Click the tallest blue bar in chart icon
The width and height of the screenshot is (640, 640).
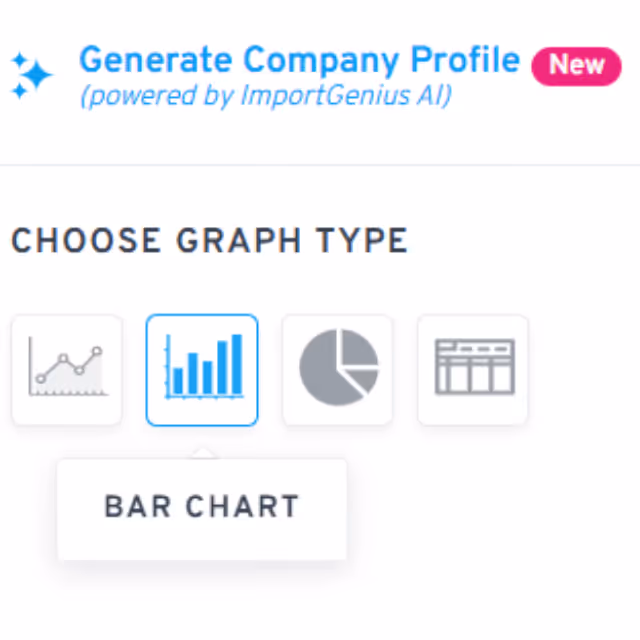tap(237, 364)
